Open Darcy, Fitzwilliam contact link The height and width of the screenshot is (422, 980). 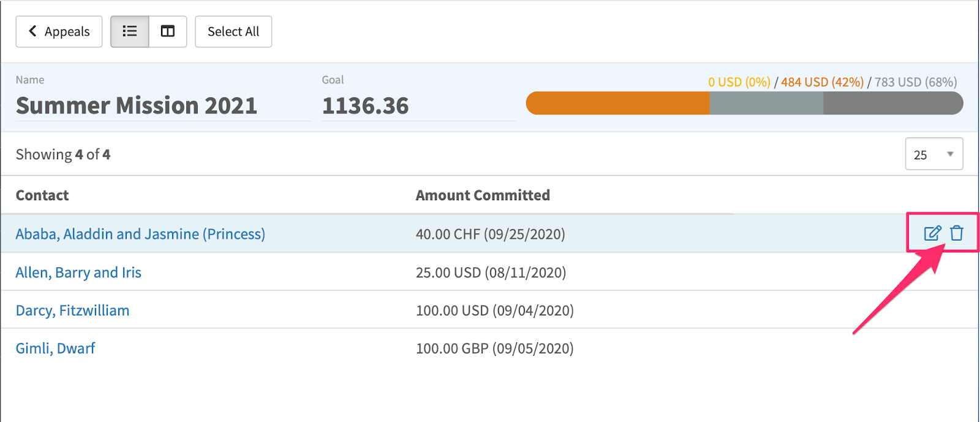pos(72,311)
